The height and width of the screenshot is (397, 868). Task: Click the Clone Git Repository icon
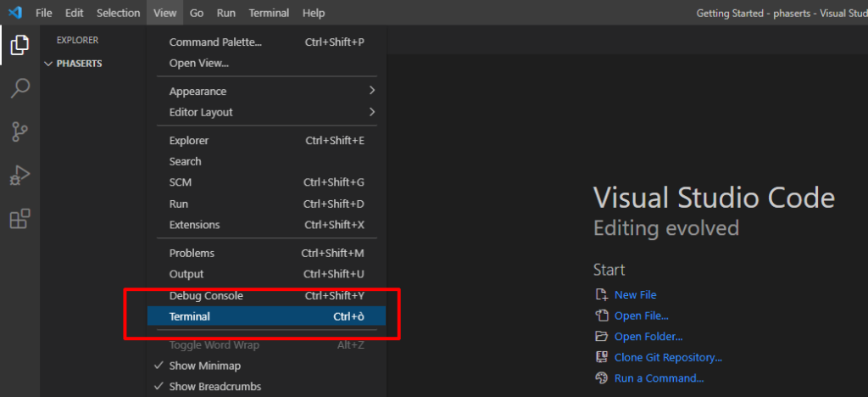click(x=601, y=357)
